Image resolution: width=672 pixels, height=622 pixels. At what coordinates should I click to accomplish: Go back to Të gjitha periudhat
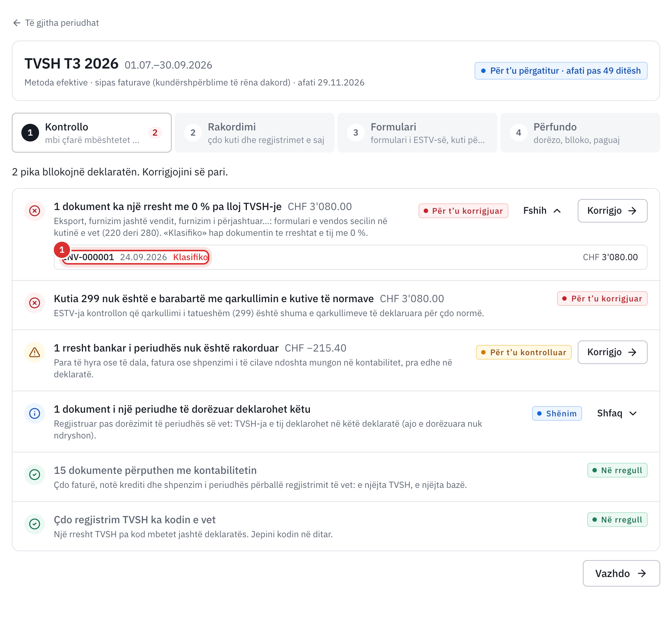click(56, 23)
